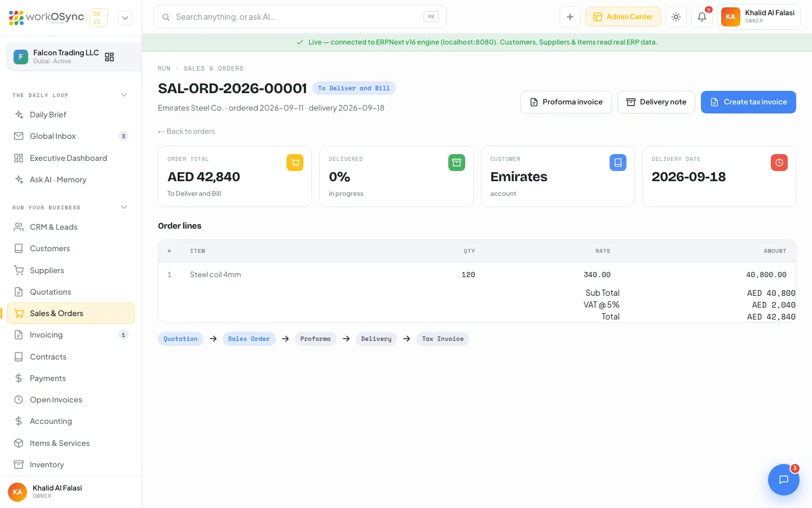The height and width of the screenshot is (508, 812).
Task: Click the Inventory archive box icon
Action: [19, 465]
